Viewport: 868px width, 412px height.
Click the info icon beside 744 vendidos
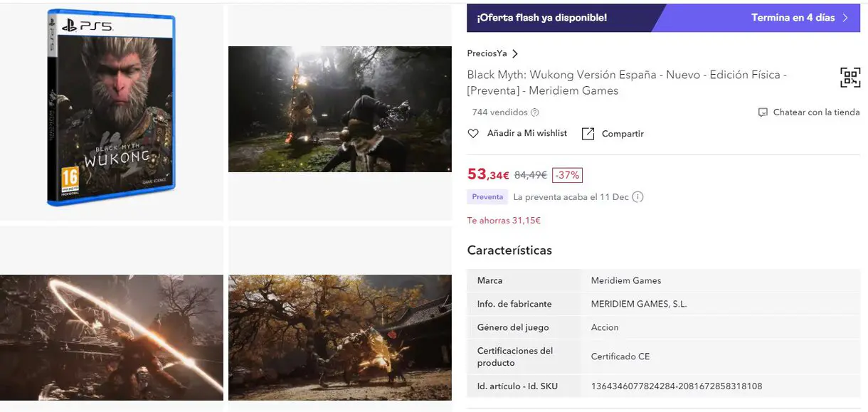(535, 112)
